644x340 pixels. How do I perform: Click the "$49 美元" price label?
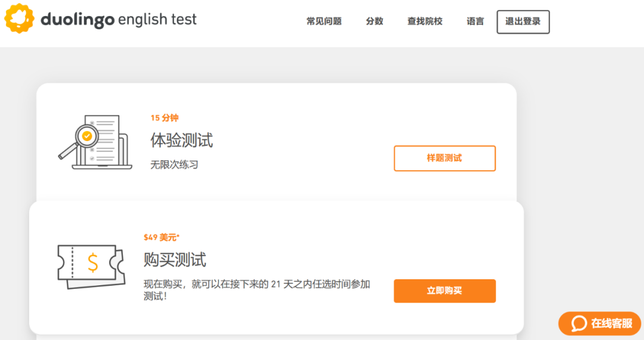tap(161, 237)
